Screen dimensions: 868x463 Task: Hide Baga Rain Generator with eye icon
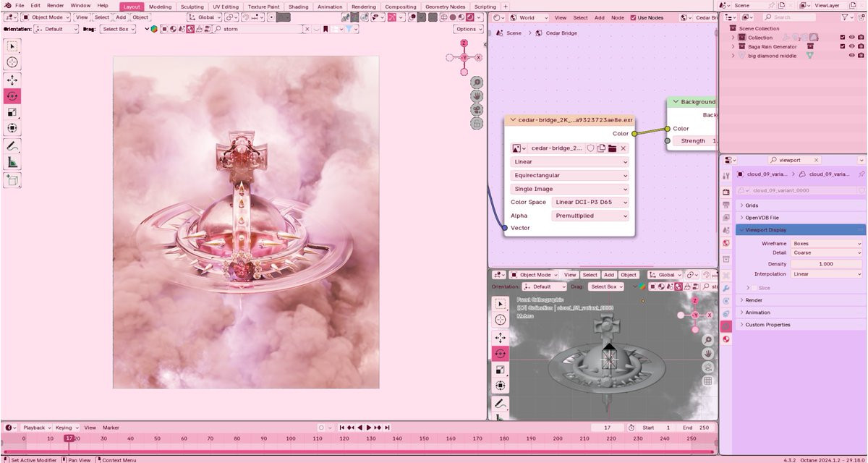coord(851,46)
